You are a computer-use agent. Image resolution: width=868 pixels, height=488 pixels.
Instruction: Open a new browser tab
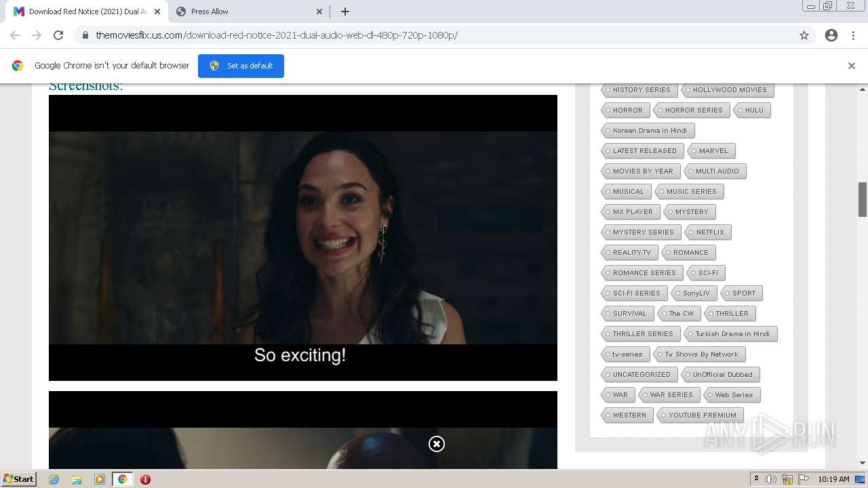[345, 12]
